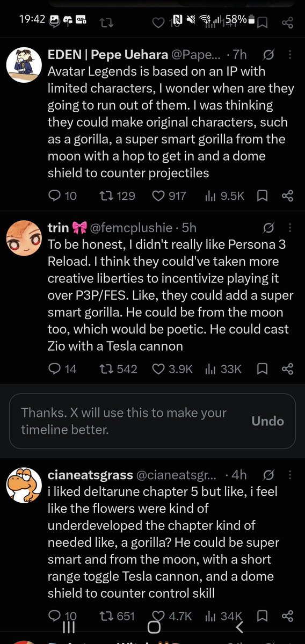Bookmark EDEN Pepe Uehara's post

click(x=262, y=196)
